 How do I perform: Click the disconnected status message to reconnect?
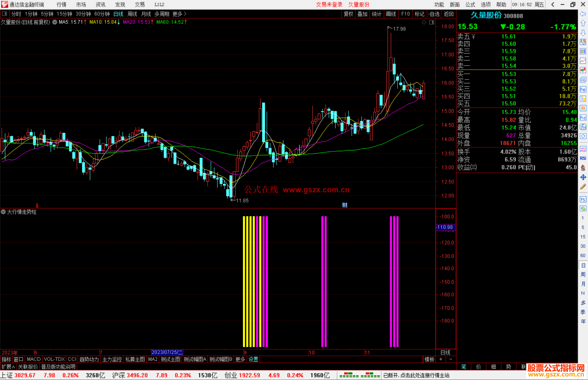[416, 375]
